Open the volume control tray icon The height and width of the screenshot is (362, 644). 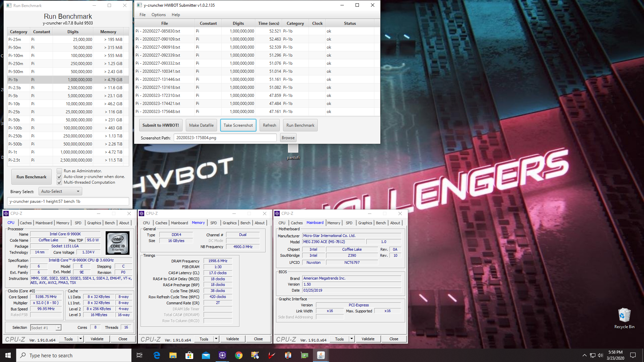coord(600,355)
